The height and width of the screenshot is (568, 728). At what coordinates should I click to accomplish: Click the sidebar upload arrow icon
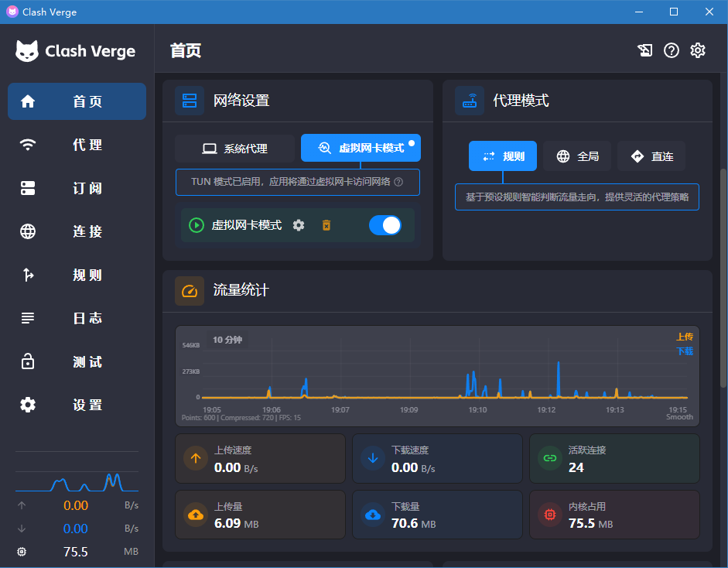[22, 505]
